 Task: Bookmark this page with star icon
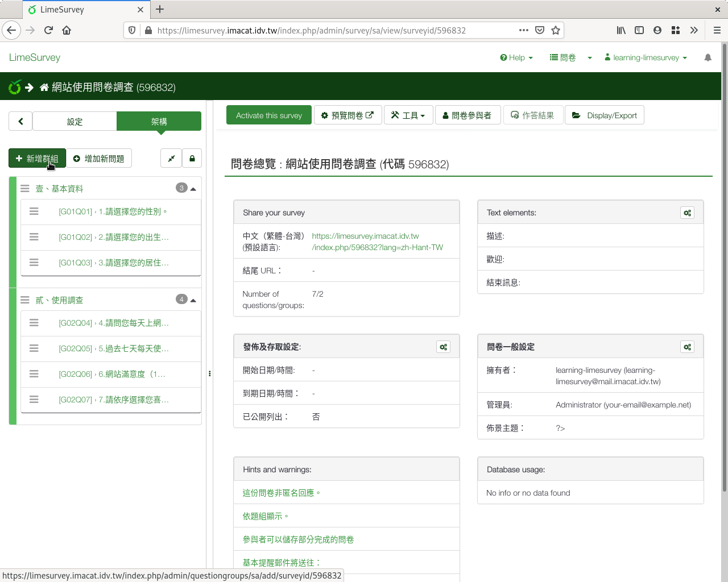click(556, 30)
